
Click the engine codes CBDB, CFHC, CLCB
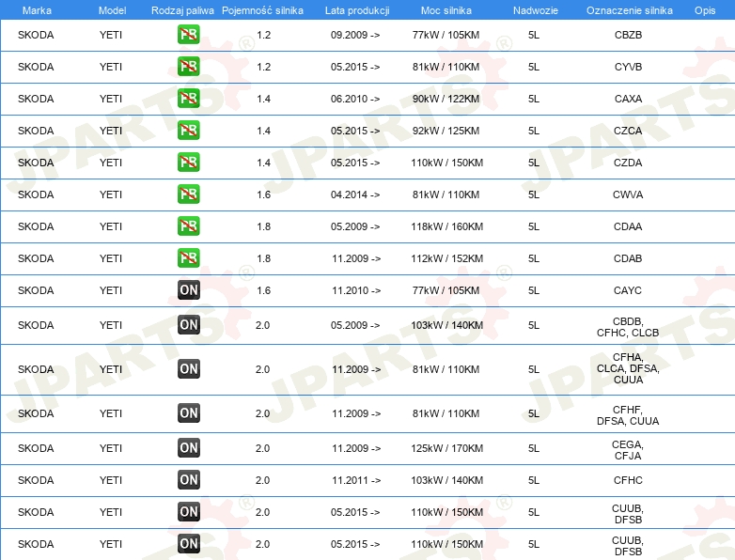tap(628, 327)
